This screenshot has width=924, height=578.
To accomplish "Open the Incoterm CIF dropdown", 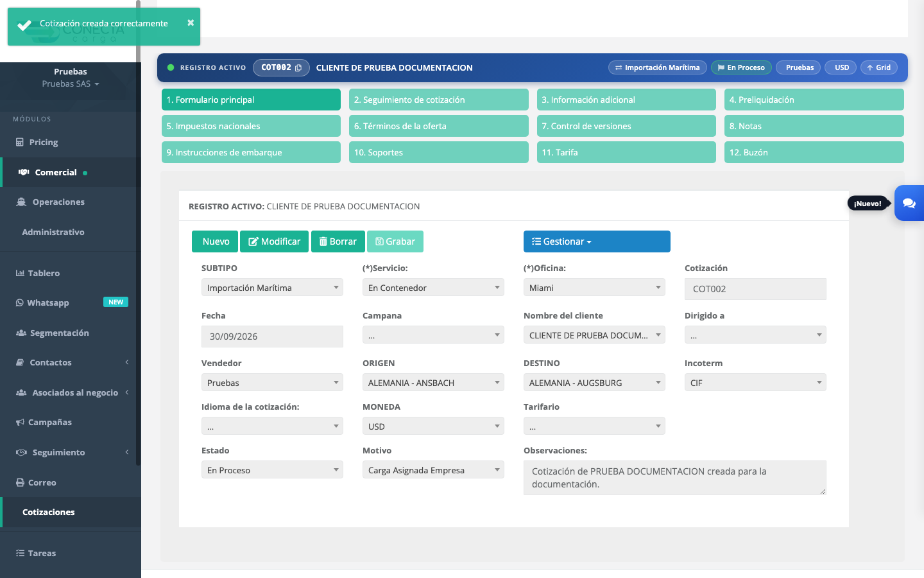I will click(x=755, y=382).
